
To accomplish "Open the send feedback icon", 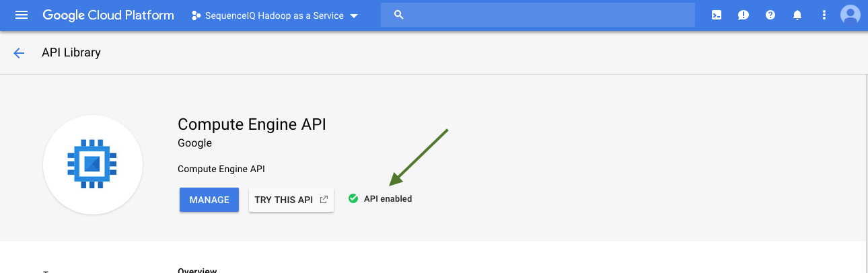I will [x=744, y=15].
